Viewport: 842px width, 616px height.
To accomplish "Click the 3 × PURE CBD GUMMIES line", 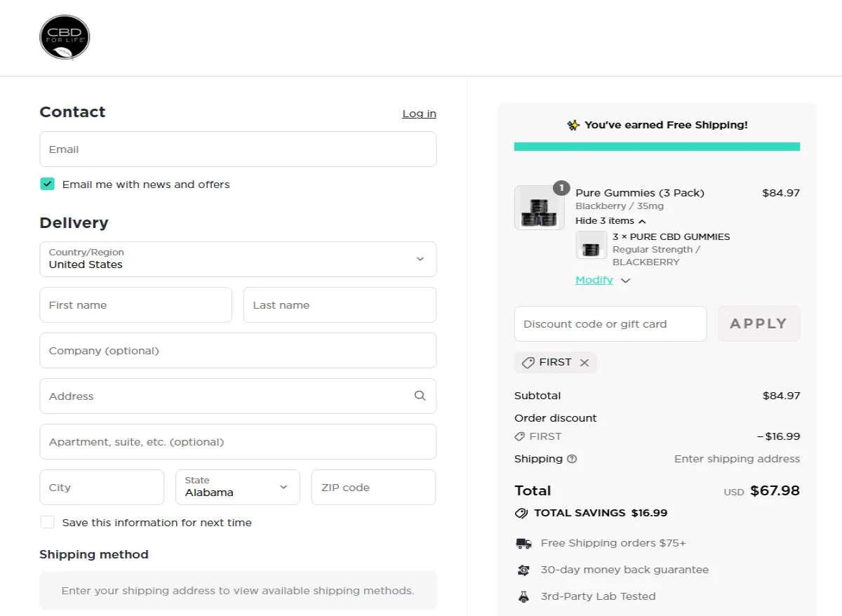I will coord(671,236).
